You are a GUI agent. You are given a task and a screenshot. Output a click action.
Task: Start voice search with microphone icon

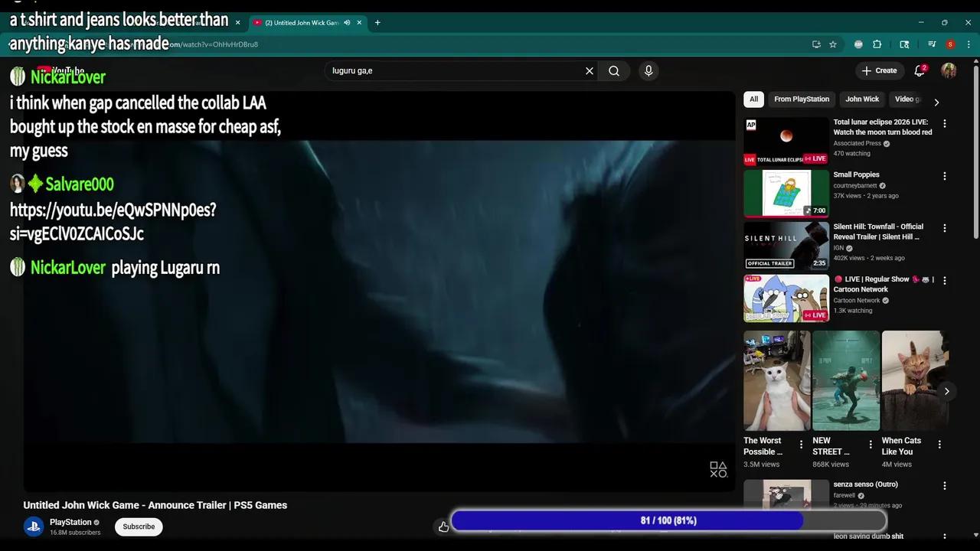(x=648, y=70)
